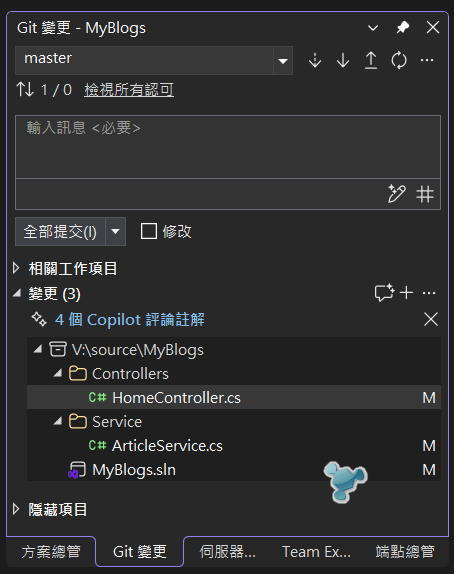Stage all changes with plus icon
The width and height of the screenshot is (454, 574).
click(x=406, y=293)
